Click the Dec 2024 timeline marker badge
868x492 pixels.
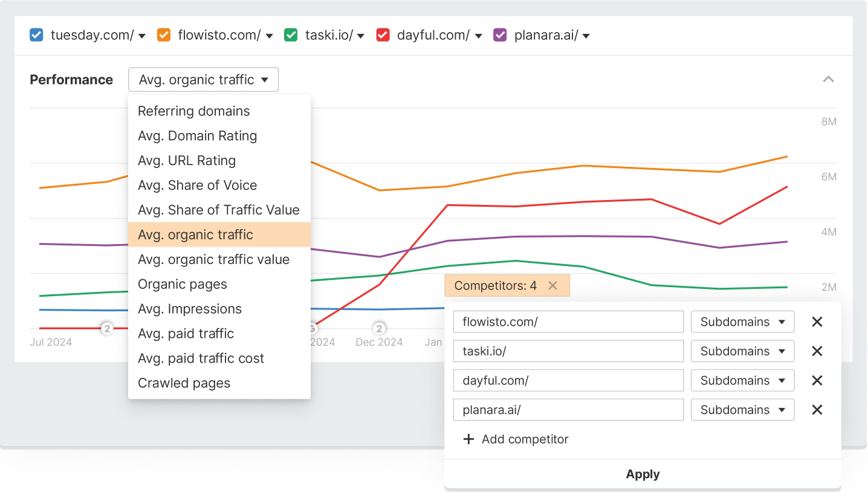(x=379, y=329)
